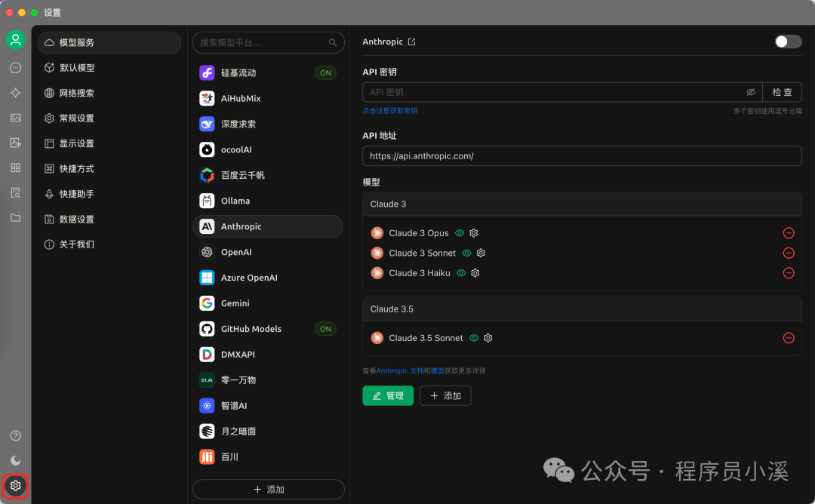815x504 pixels.
Task: Toggle dark mode moon icon
Action: coord(16,460)
